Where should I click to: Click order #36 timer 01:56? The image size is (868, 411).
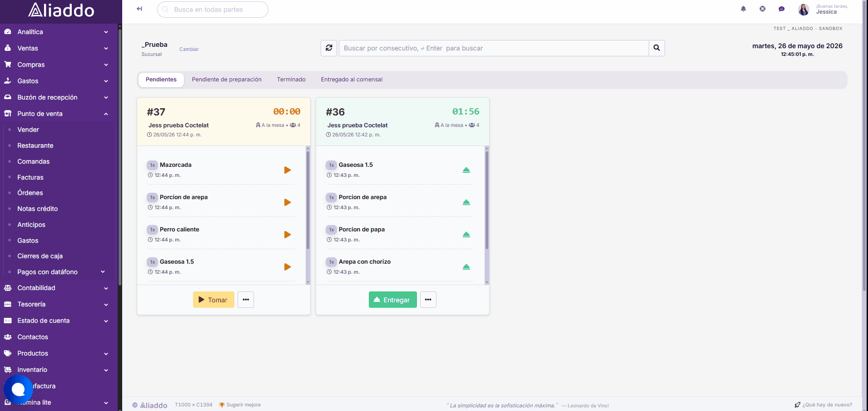[x=466, y=111]
